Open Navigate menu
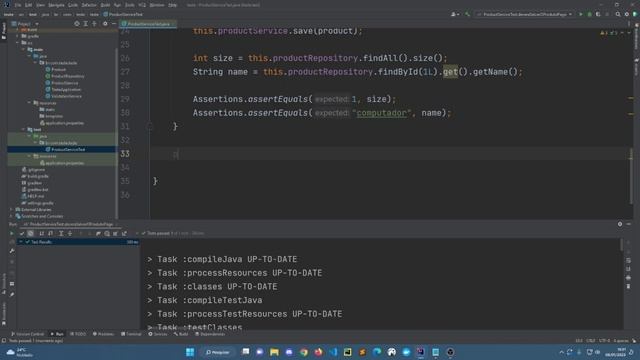The height and width of the screenshot is (360, 640). (56, 5)
